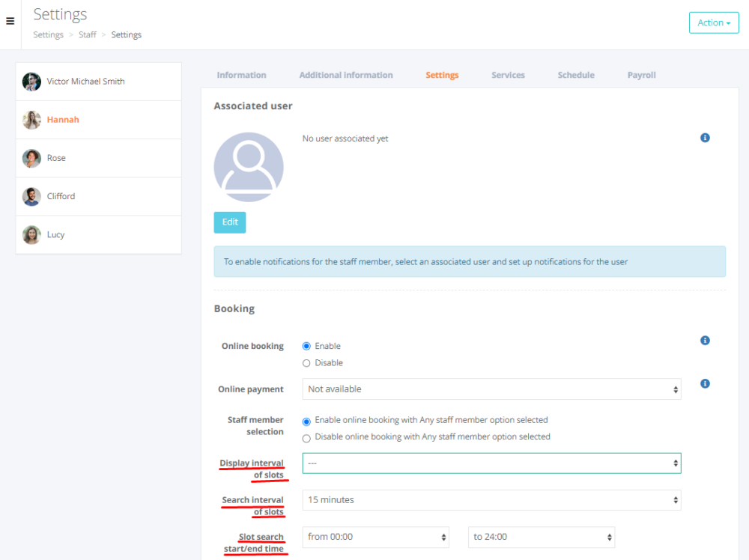This screenshot has width=749, height=560.
Task: Open the Display interval of slots dropdown
Action: click(491, 463)
